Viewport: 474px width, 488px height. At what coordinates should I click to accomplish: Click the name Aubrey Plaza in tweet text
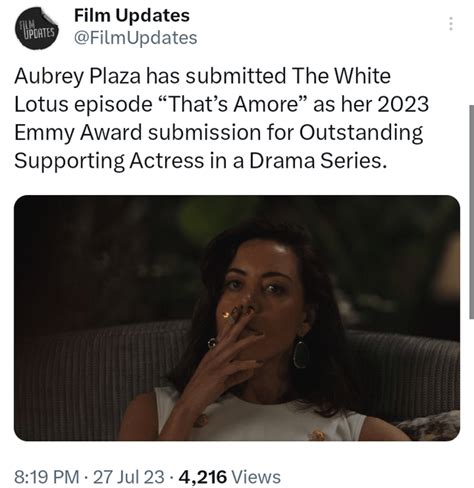[x=77, y=76]
